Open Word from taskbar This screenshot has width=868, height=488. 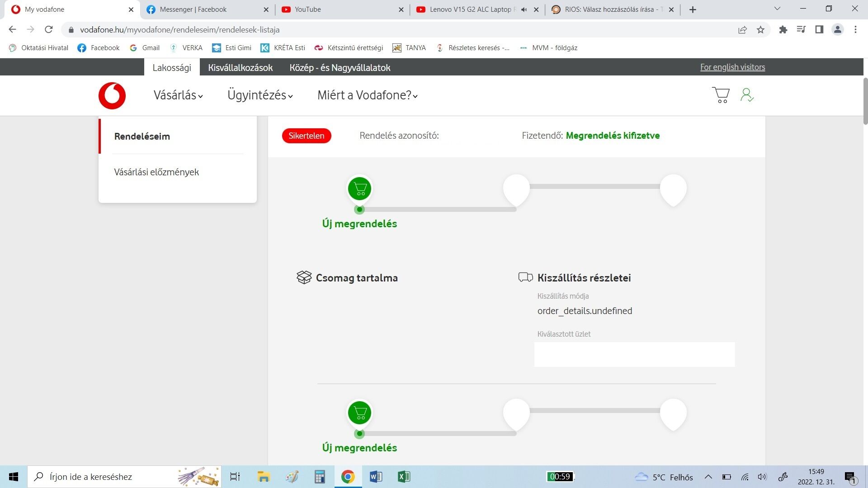point(376,477)
